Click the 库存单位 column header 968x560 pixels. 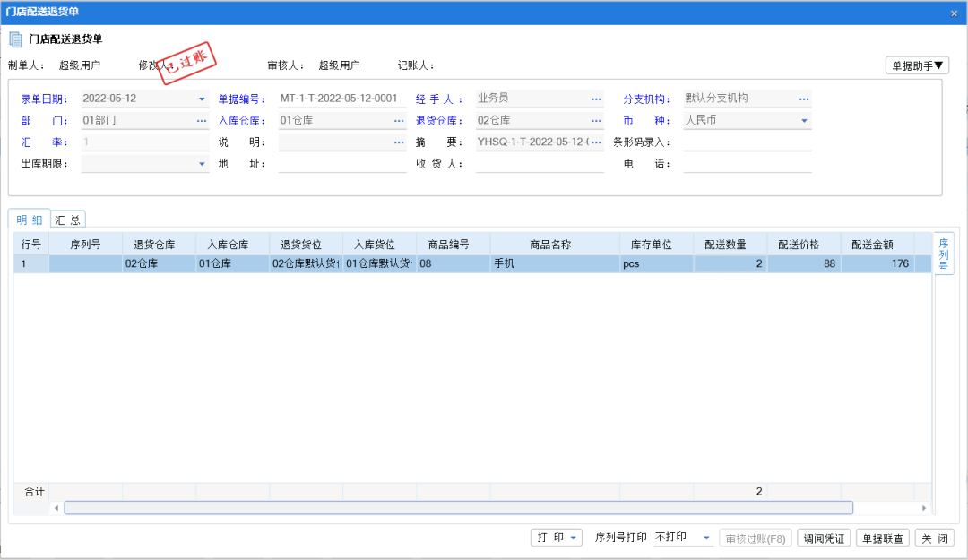(657, 245)
